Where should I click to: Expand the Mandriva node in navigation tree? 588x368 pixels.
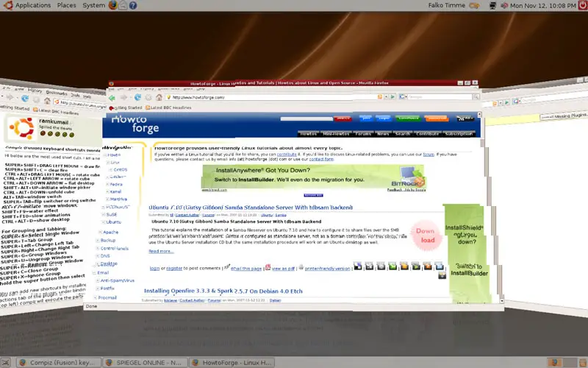[107, 199]
